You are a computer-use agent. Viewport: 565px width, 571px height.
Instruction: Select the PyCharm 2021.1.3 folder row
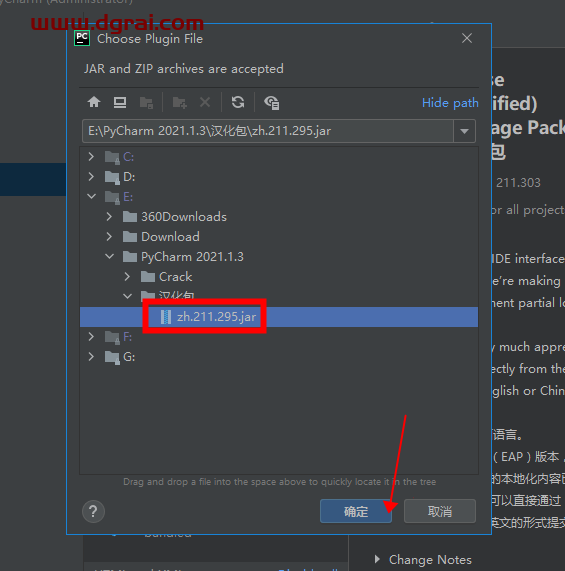[278, 257]
